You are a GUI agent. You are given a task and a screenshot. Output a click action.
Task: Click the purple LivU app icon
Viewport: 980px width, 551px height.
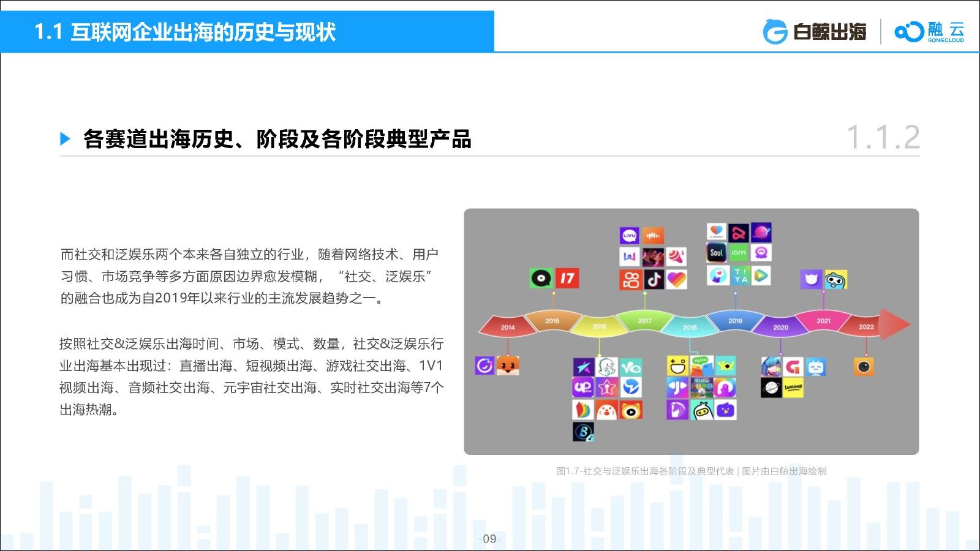point(629,236)
